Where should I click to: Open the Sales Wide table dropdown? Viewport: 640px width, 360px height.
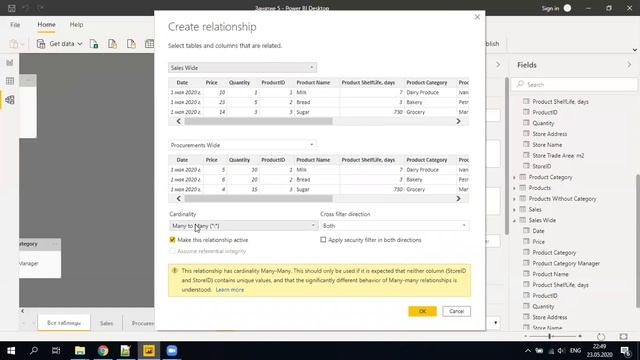tap(242, 67)
